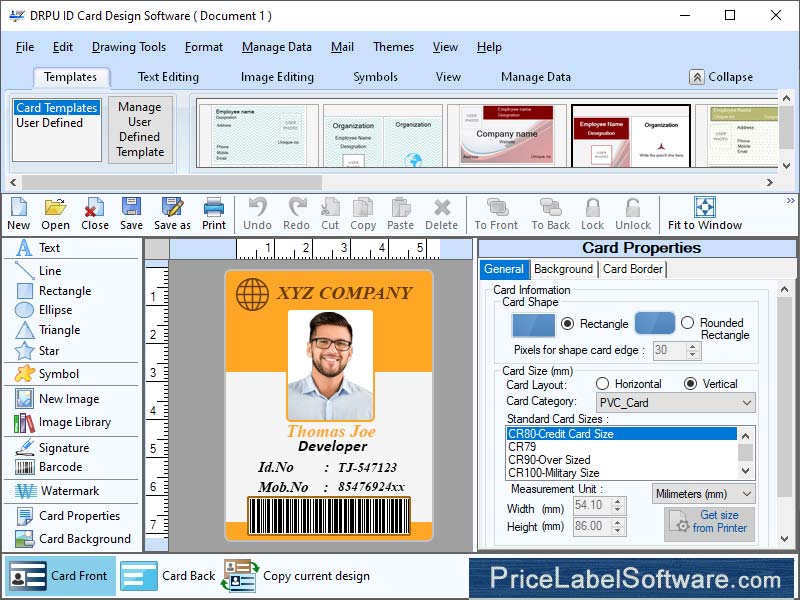This screenshot has width=800, height=600.
Task: Expand the toolbar overflow chevron
Action: click(x=790, y=201)
